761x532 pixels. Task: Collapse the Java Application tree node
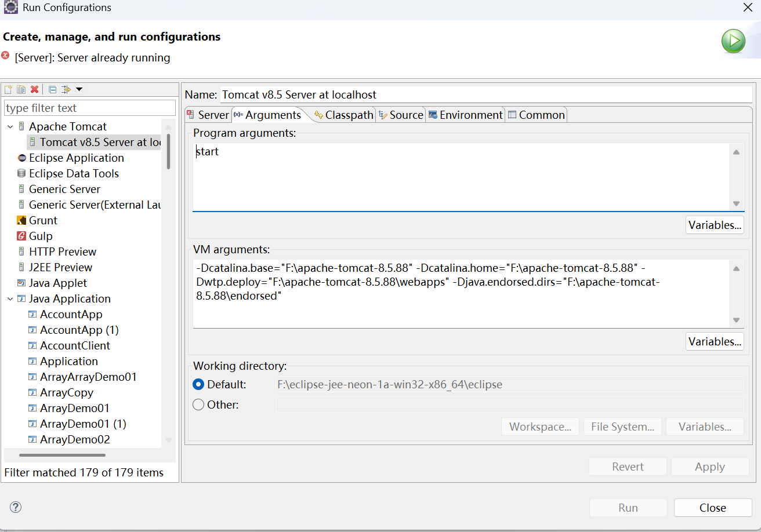pyautogui.click(x=10, y=298)
